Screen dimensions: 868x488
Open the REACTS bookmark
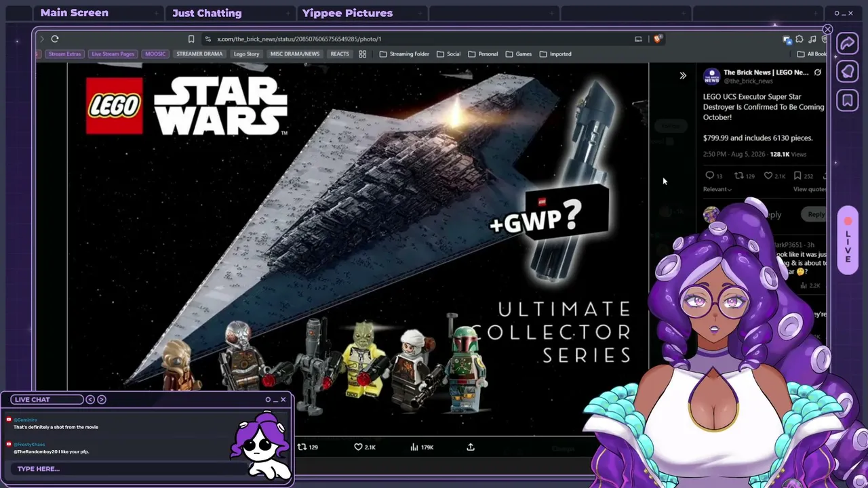point(340,54)
